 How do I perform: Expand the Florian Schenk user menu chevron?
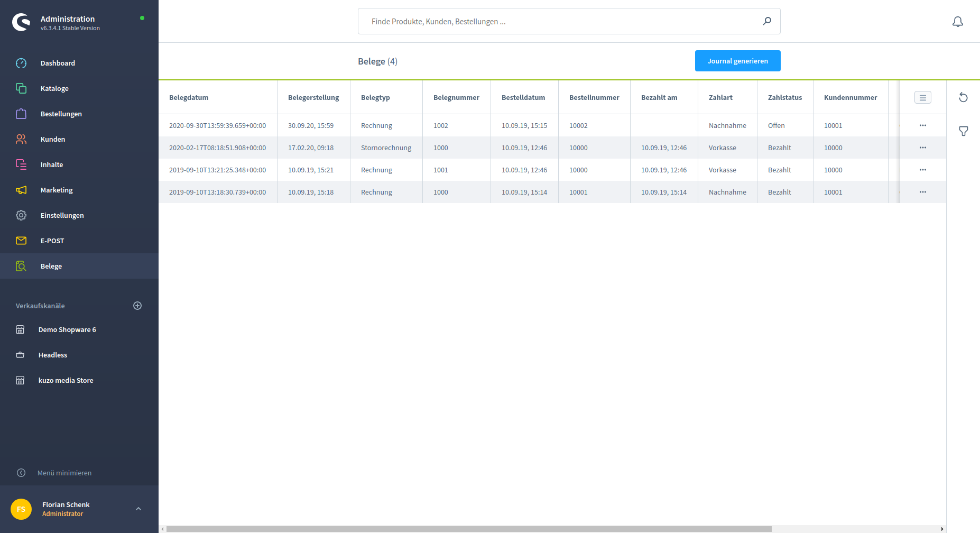(138, 509)
